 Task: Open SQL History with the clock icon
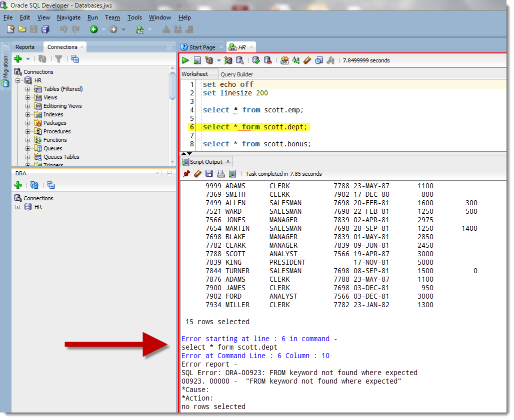click(x=318, y=60)
